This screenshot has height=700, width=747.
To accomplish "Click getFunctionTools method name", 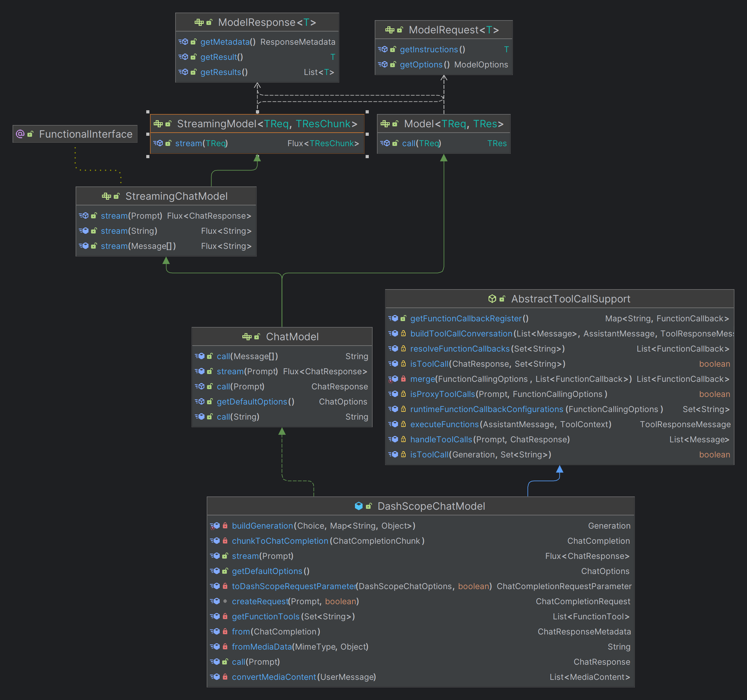I will (x=266, y=616).
